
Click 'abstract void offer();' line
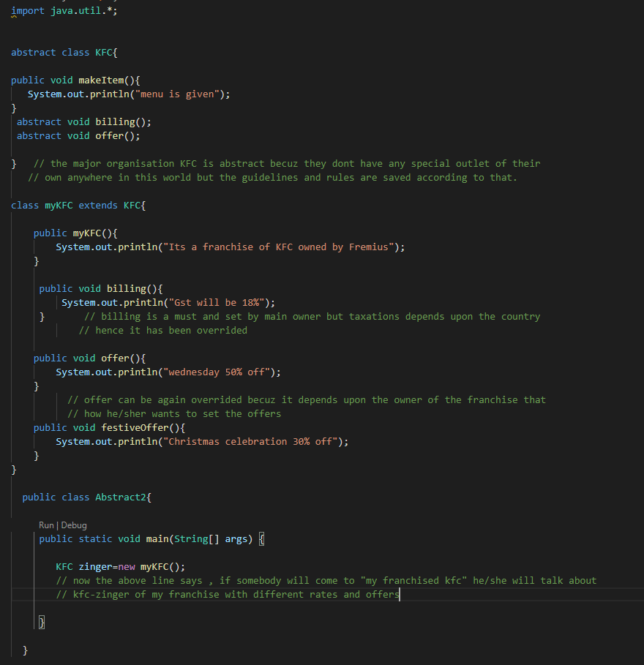point(78,136)
